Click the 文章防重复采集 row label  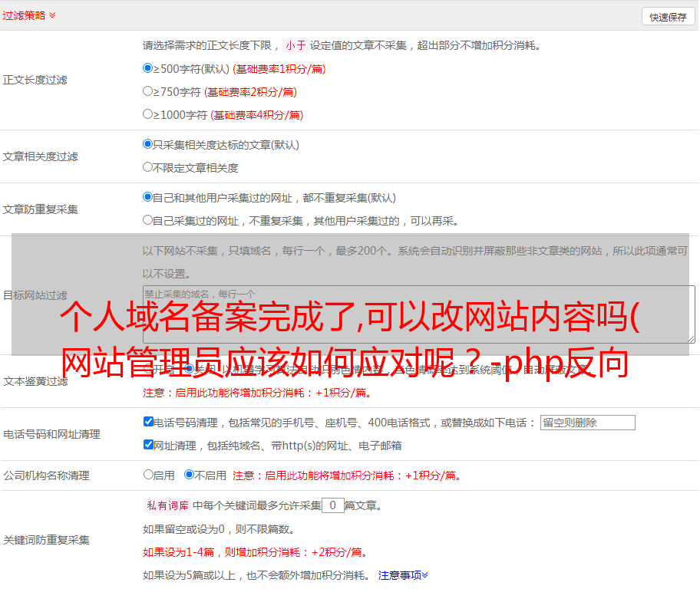tap(40, 209)
